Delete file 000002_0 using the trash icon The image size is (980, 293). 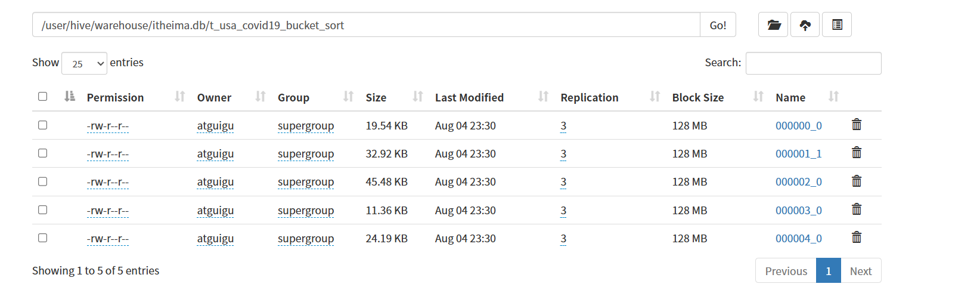point(857,181)
